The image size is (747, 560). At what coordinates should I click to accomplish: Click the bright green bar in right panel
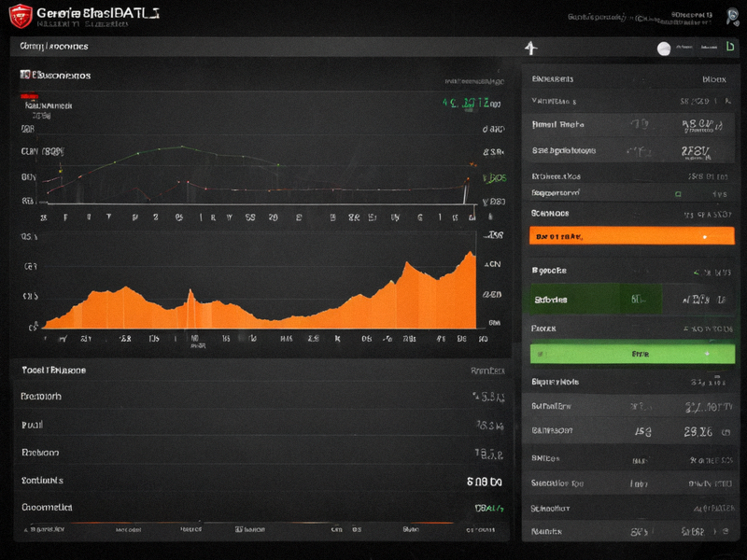point(632,354)
